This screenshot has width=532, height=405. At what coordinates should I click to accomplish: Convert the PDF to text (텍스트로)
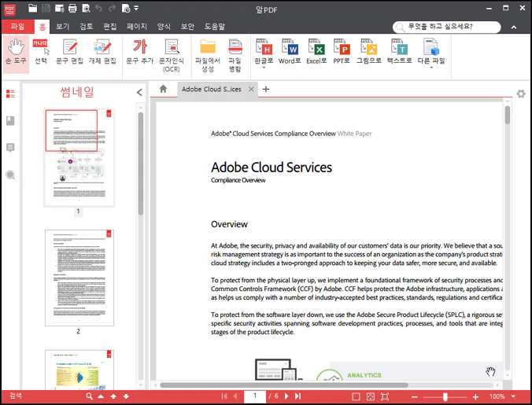point(399,52)
